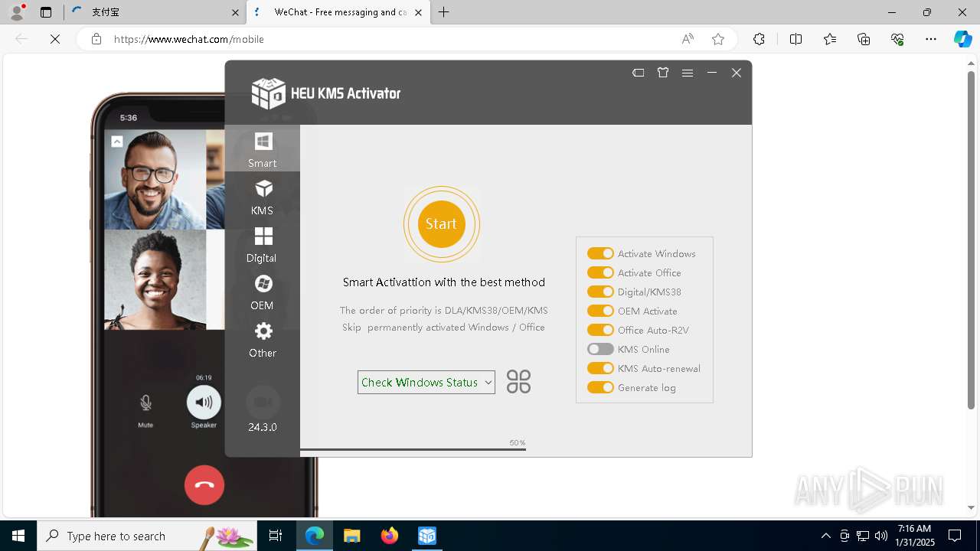Open the Smart activation tab
Screen dimensions: 980x551
(262, 148)
